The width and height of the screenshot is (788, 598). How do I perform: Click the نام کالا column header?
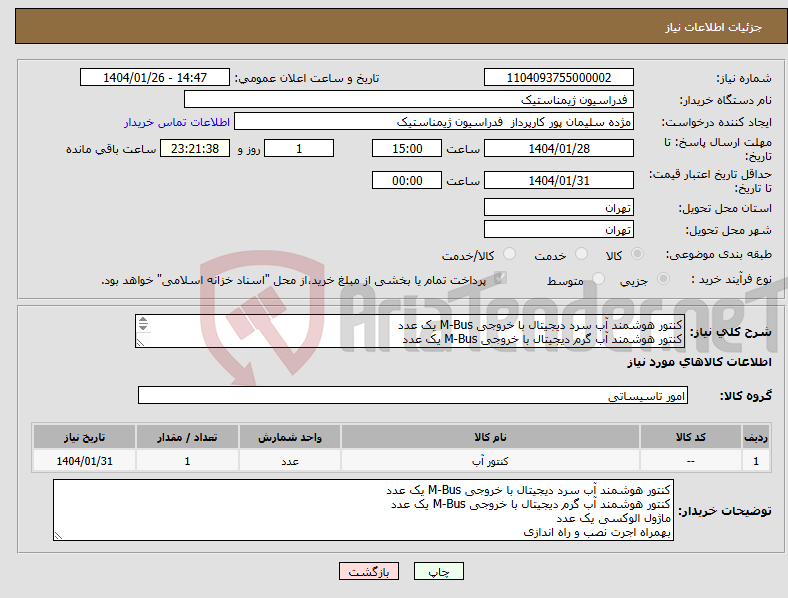490,437
